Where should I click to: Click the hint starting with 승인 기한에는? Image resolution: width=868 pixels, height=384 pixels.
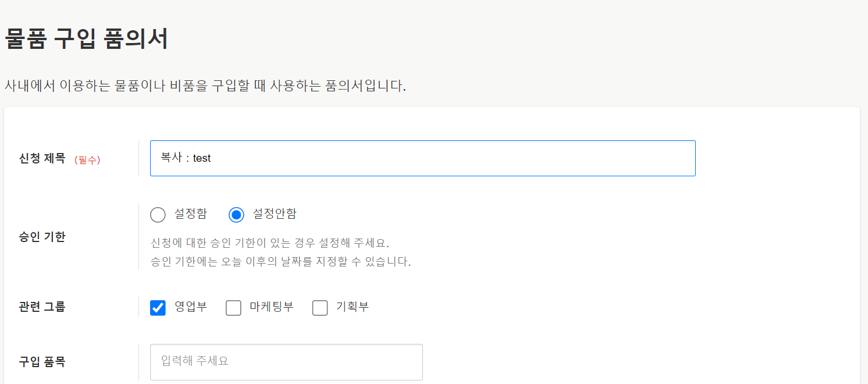click(x=280, y=262)
